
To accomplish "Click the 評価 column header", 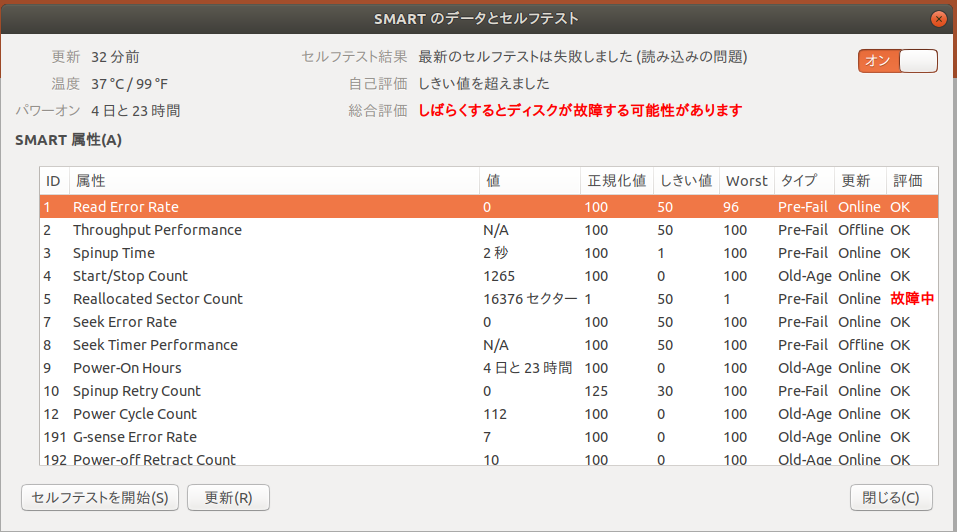I will pyautogui.click(x=912, y=181).
